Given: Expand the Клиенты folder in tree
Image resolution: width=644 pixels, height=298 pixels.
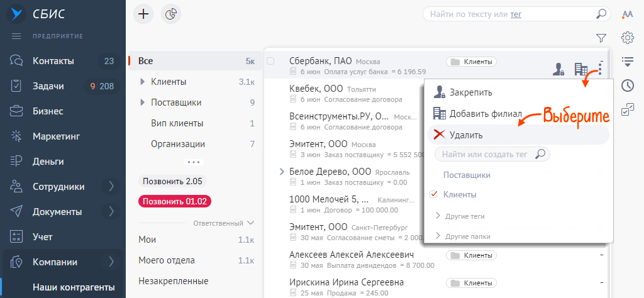Looking at the screenshot, I should (143, 82).
